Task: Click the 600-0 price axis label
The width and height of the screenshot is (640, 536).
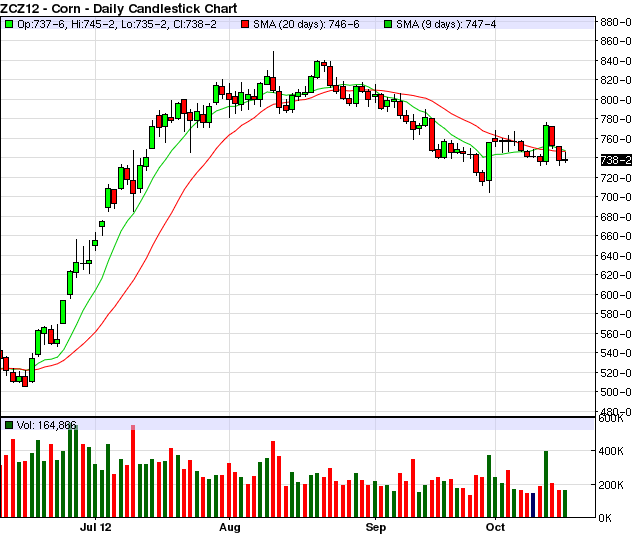Action: pyautogui.click(x=616, y=295)
